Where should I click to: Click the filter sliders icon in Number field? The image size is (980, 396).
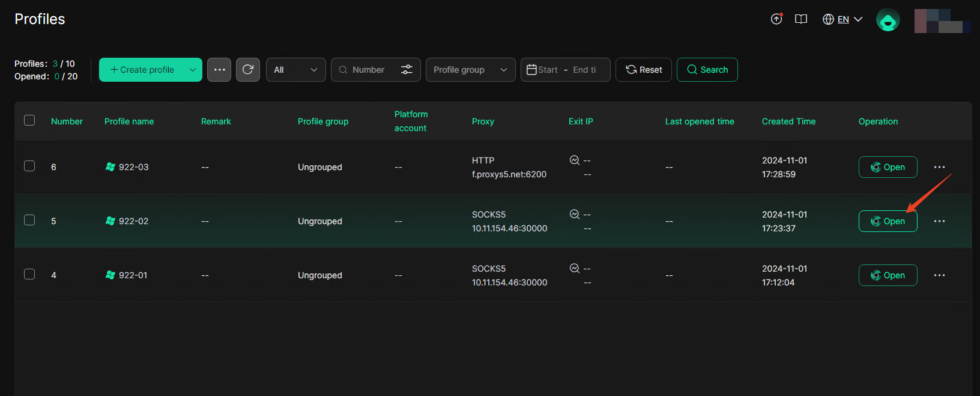(x=407, y=70)
